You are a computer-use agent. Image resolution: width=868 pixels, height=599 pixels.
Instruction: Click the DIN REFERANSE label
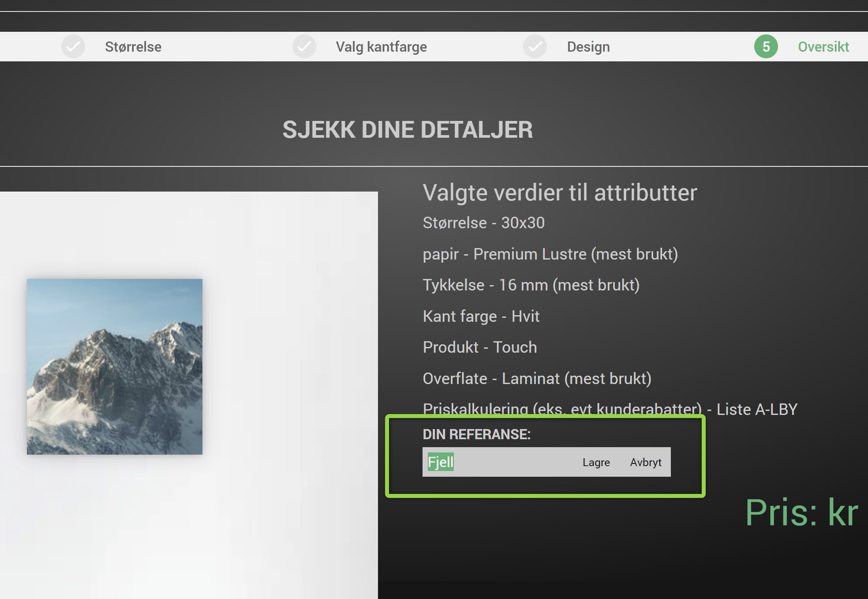[476, 434]
